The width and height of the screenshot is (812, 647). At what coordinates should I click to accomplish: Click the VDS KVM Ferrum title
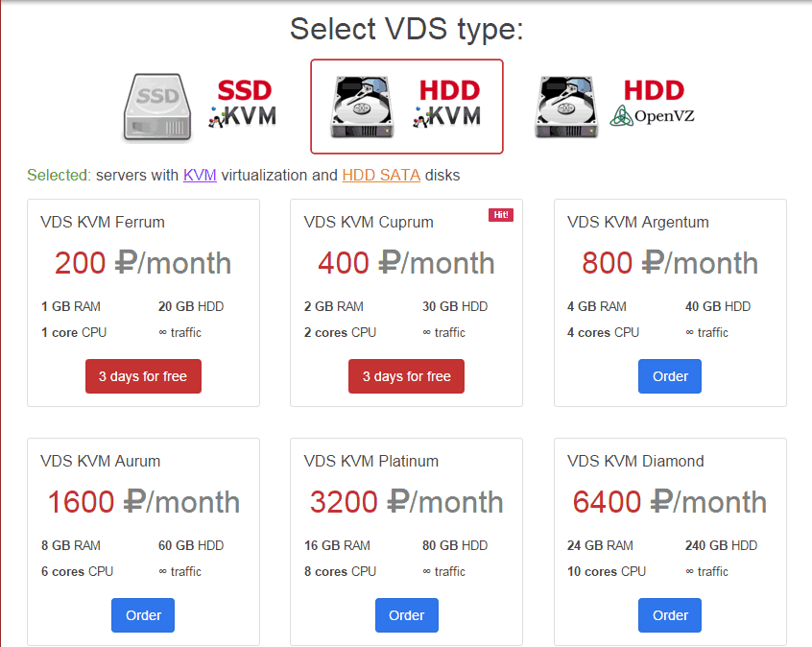(103, 223)
